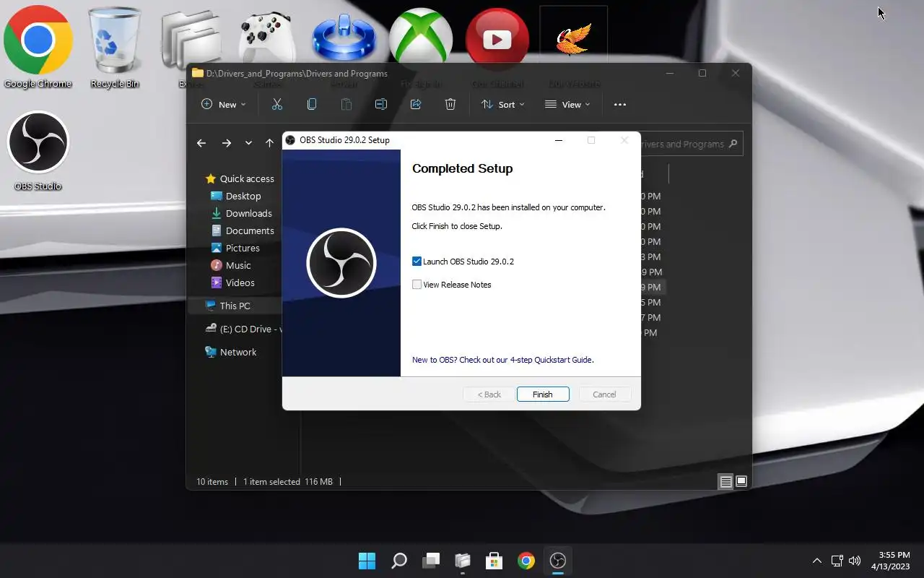Select Videos in Explorer sidebar

click(x=232, y=282)
